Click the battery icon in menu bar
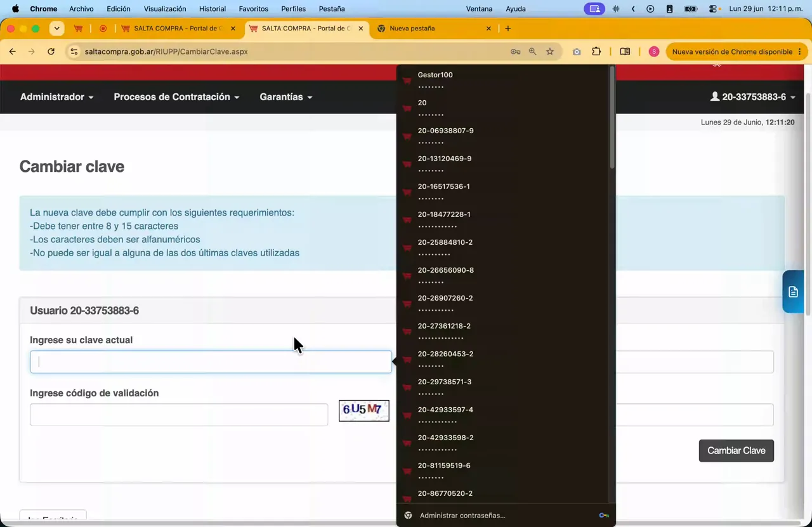Viewport: 812px width, 527px height. tap(691, 9)
